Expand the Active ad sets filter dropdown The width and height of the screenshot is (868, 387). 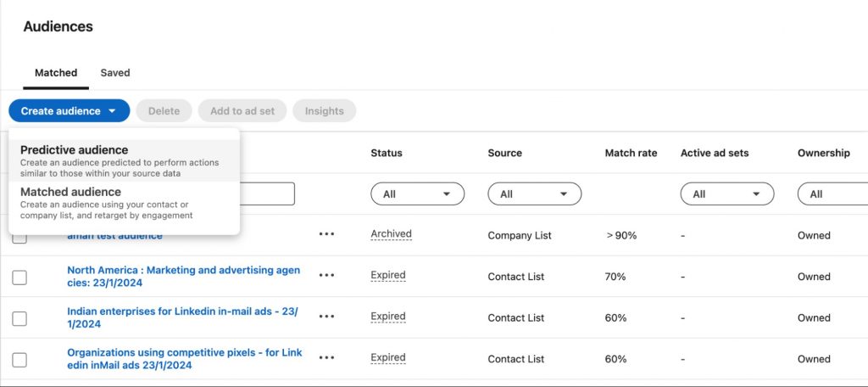726,194
